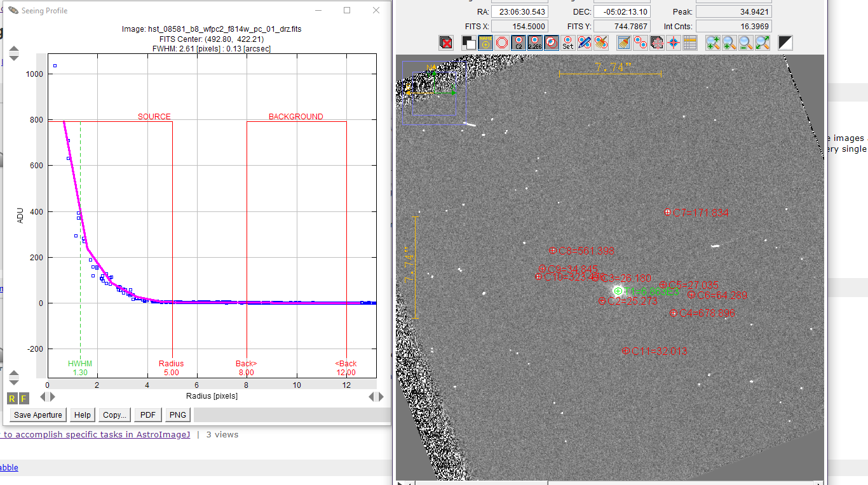Screen dimensions: 868x485
Task: Toggle the 2.2E6 source counts display button
Action: coord(535,43)
